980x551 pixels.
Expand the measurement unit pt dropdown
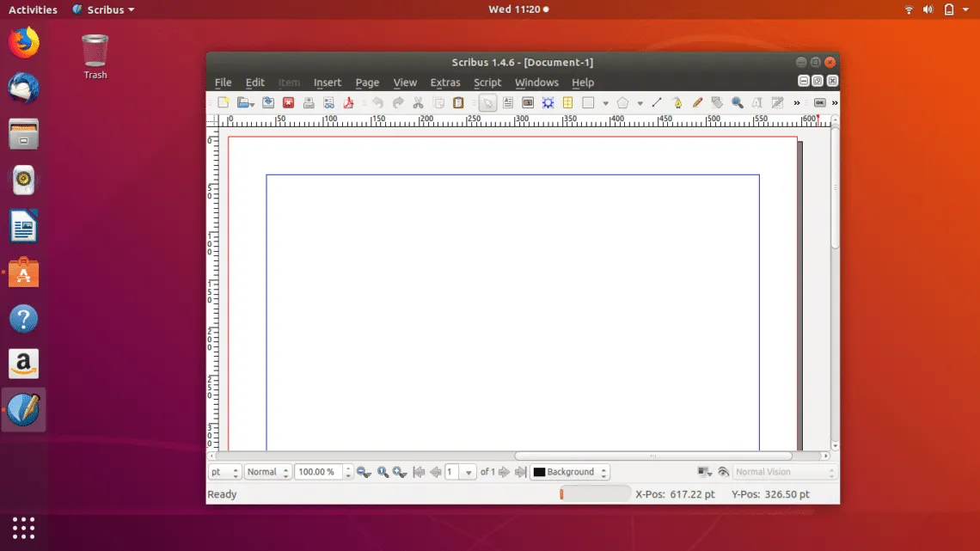click(x=224, y=472)
